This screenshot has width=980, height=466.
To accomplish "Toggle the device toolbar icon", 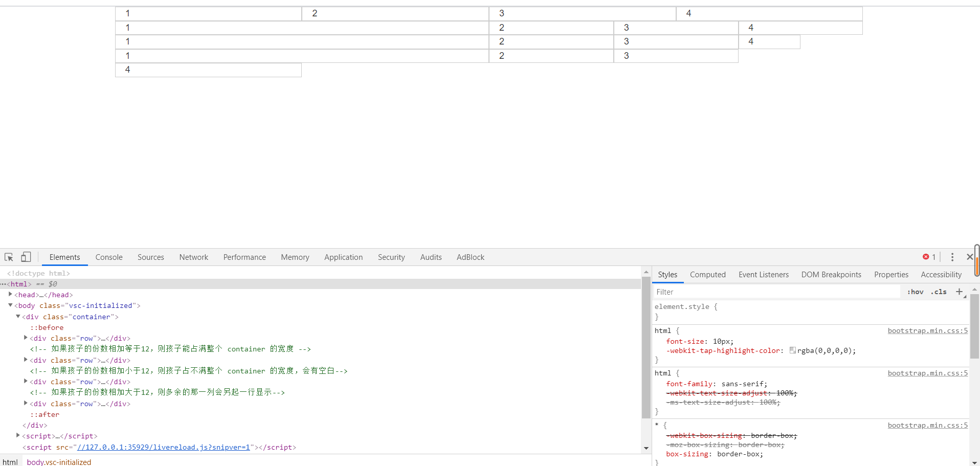I will click(26, 257).
